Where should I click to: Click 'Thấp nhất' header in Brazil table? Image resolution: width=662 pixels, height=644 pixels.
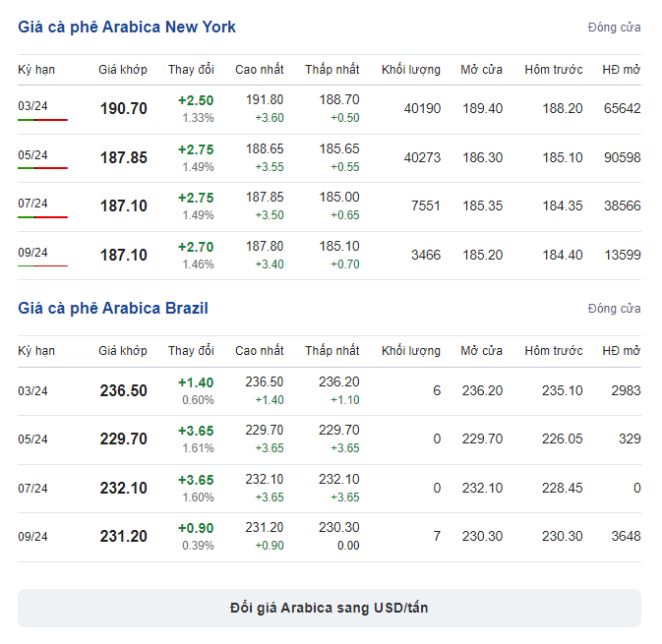[x=332, y=351]
